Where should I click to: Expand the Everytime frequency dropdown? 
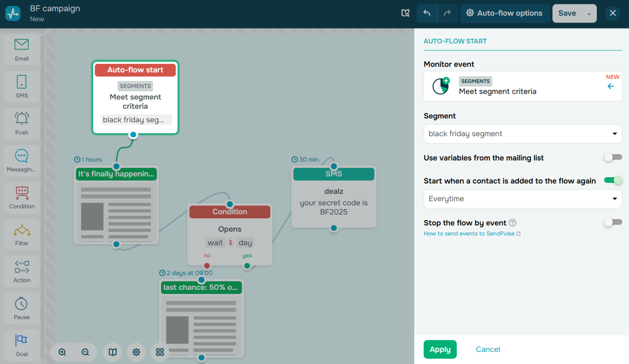[x=522, y=199]
